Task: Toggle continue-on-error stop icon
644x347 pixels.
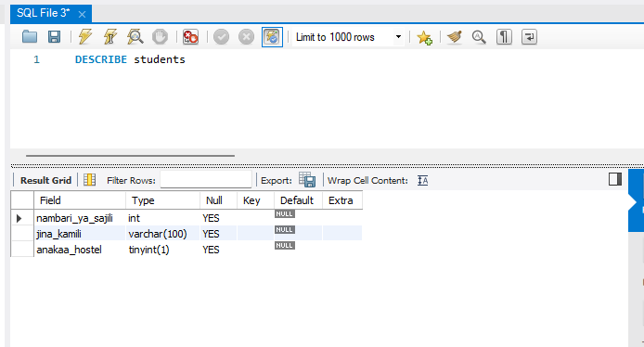Action: click(190, 37)
